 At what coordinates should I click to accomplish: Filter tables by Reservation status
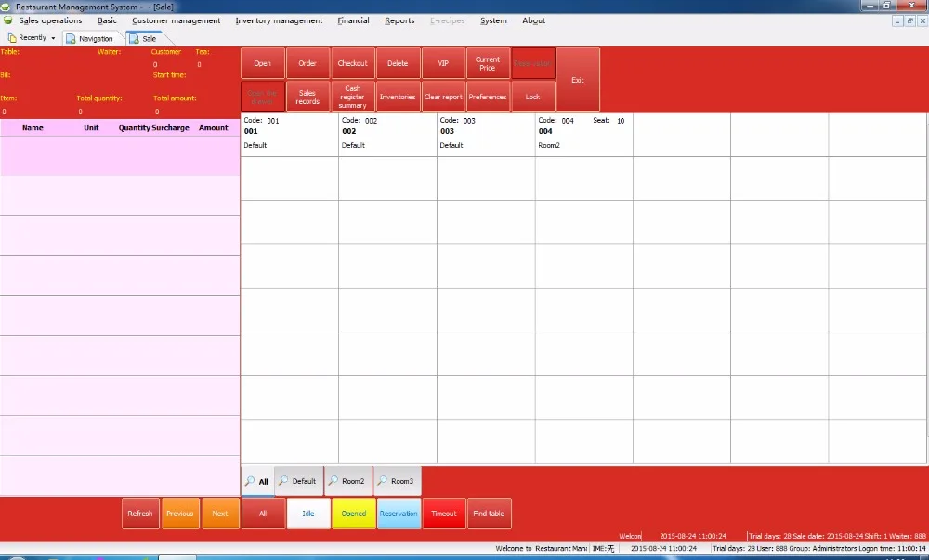click(399, 514)
